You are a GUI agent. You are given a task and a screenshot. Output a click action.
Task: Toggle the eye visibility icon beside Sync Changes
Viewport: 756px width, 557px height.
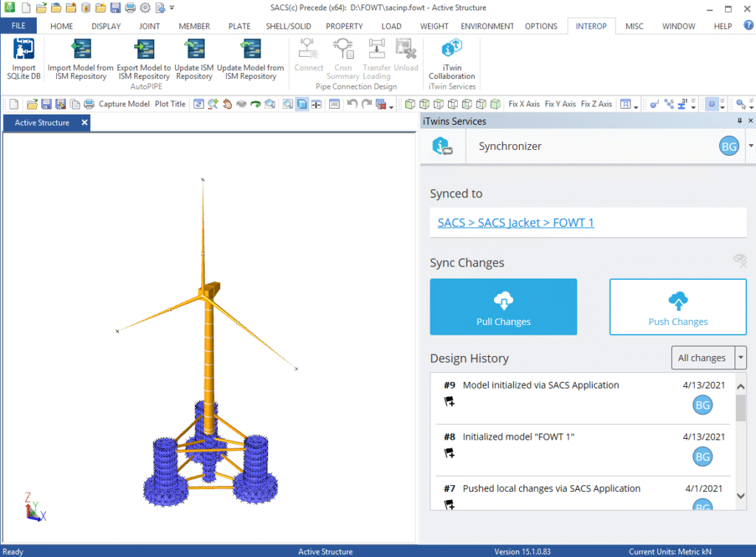click(x=740, y=261)
